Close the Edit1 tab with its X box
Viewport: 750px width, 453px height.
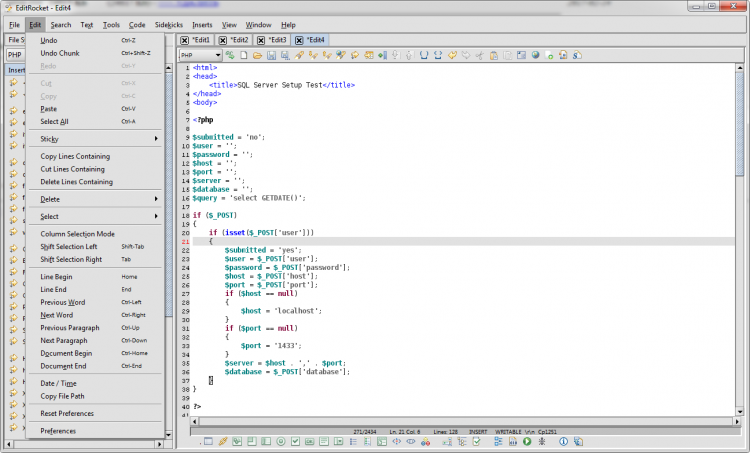pos(184,40)
